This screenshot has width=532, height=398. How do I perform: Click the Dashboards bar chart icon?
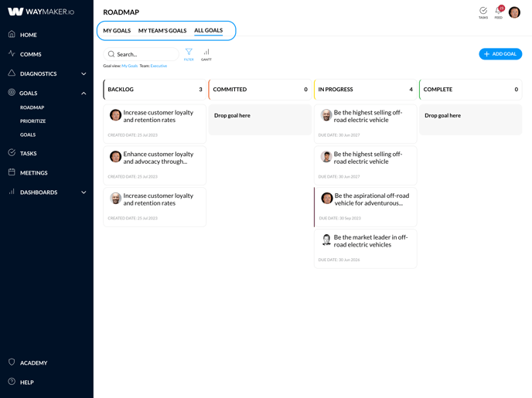pos(12,192)
